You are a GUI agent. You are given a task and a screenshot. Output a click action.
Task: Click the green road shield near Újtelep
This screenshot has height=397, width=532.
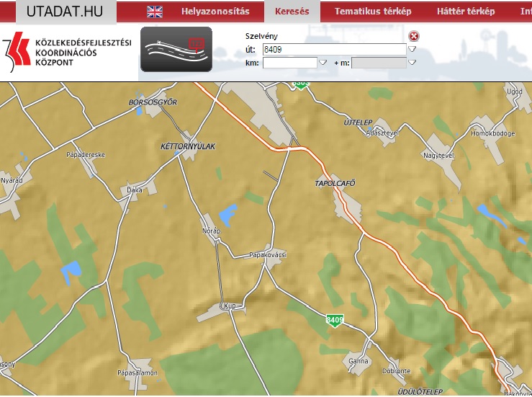tap(300, 84)
